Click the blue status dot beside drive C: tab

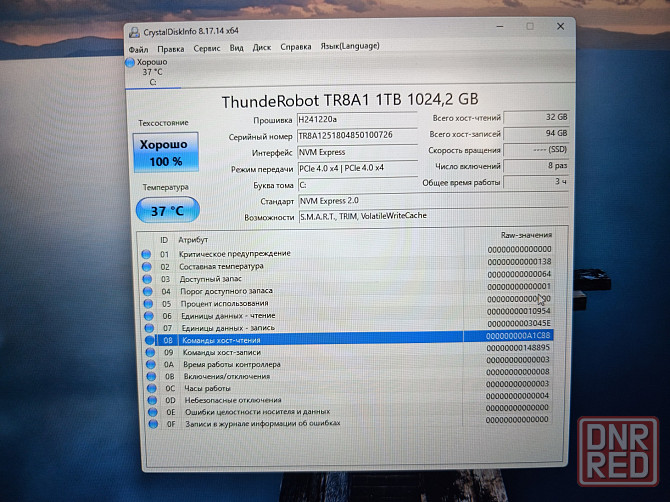click(130, 62)
